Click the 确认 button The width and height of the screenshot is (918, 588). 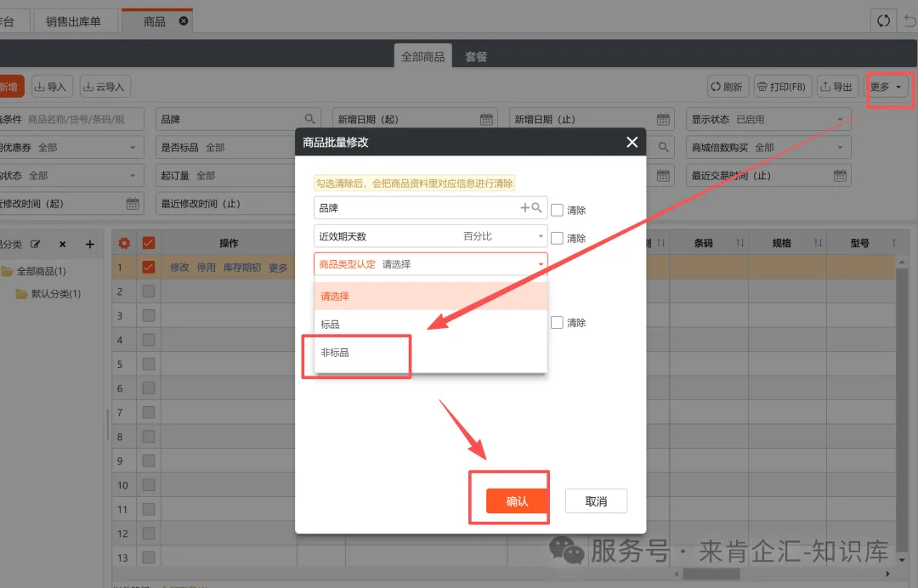pyautogui.click(x=517, y=501)
